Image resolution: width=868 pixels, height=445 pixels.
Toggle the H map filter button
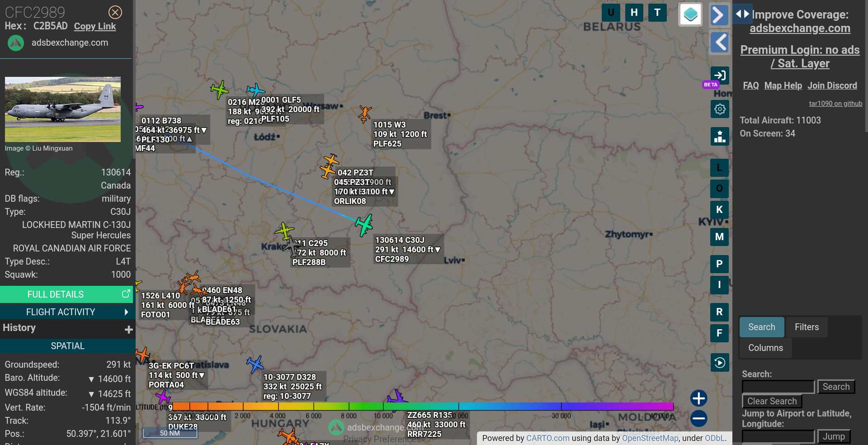click(634, 13)
